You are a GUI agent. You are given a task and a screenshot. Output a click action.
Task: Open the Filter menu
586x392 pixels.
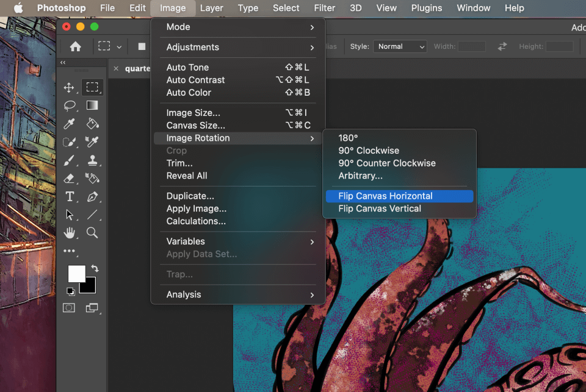point(324,8)
